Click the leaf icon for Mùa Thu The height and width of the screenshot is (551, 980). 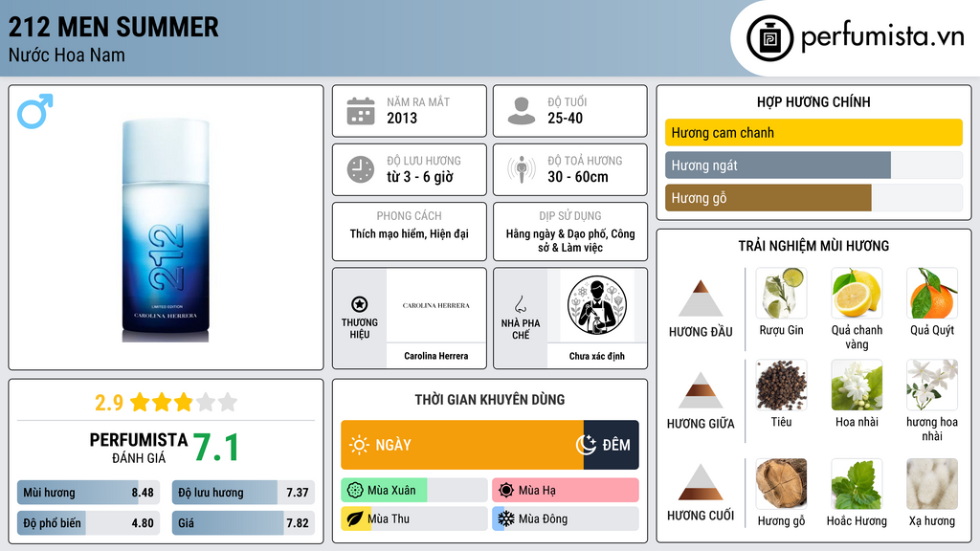pyautogui.click(x=355, y=518)
